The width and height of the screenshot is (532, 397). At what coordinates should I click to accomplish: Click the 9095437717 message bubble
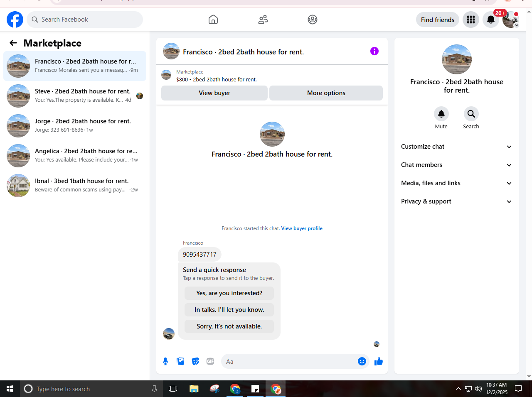(x=199, y=255)
